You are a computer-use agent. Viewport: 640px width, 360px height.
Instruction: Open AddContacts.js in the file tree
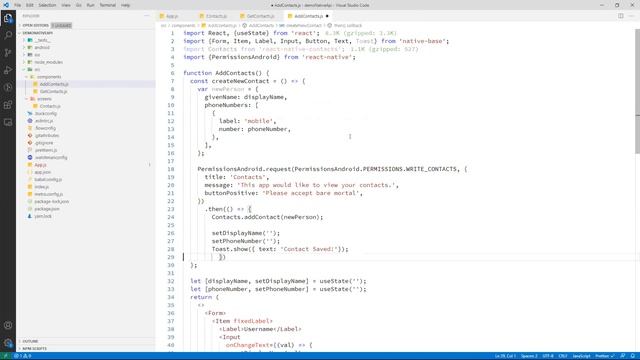[54, 84]
